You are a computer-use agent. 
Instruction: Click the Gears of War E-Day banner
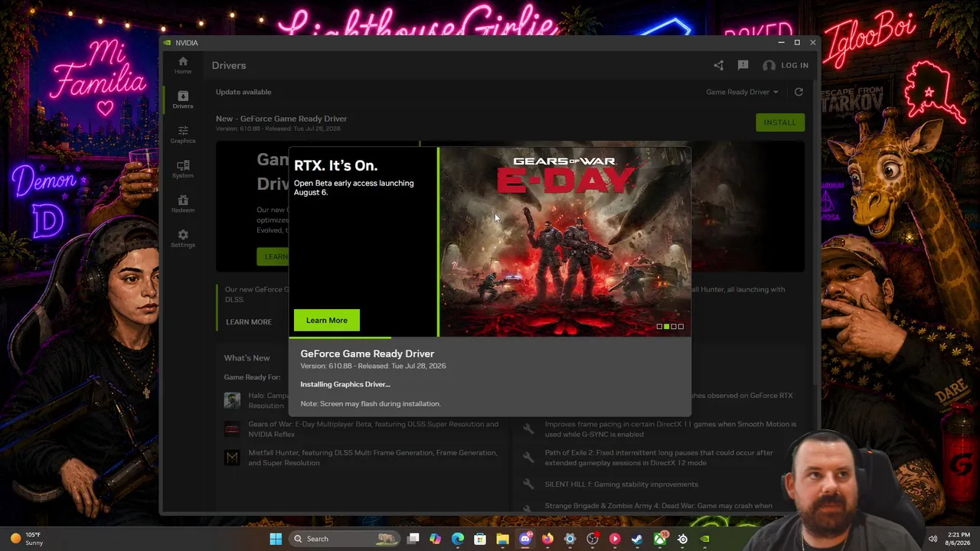[565, 242]
